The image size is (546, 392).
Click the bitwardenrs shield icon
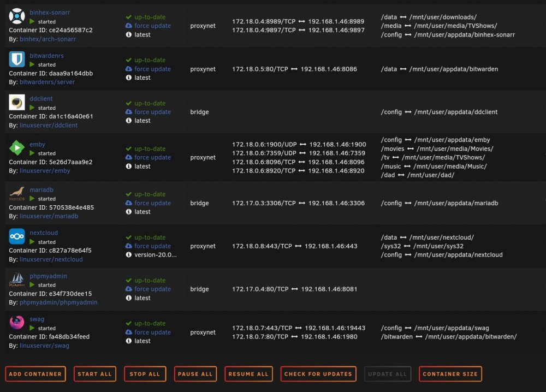(x=17, y=59)
